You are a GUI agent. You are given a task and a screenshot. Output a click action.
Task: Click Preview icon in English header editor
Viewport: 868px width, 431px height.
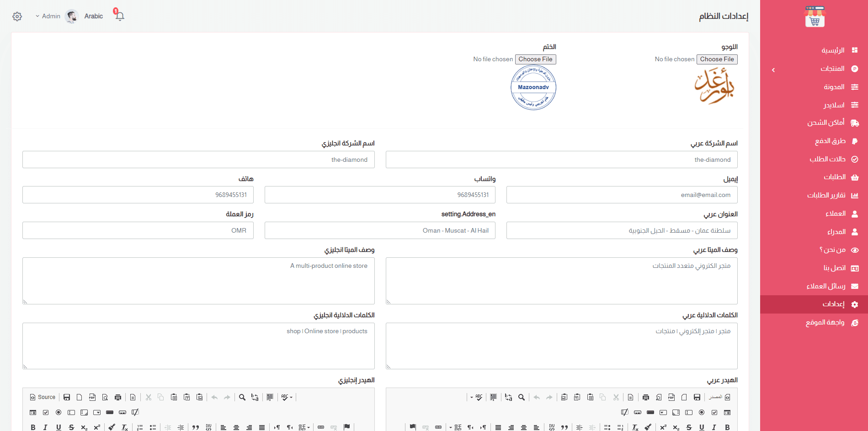click(x=105, y=397)
